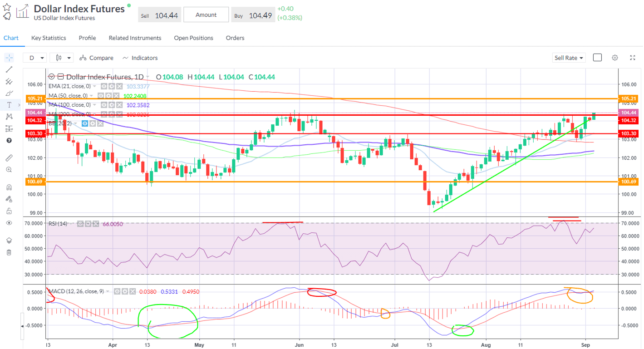Click the Compare button
The image size is (644, 349).
pyautogui.click(x=96, y=58)
